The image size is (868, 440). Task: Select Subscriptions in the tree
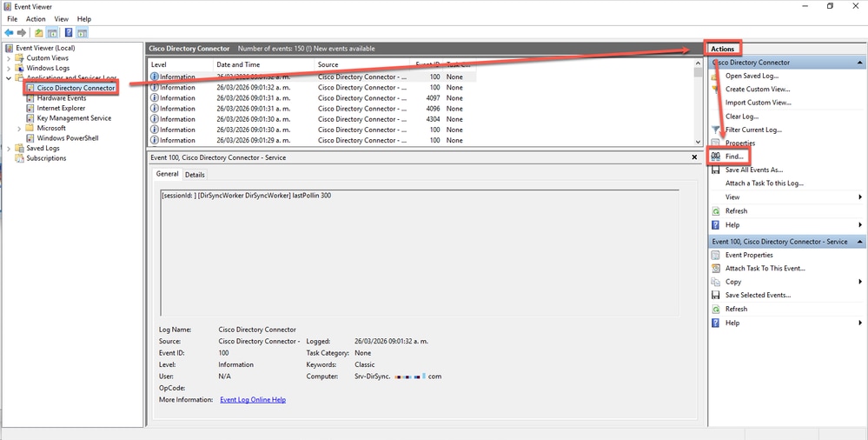coord(46,158)
